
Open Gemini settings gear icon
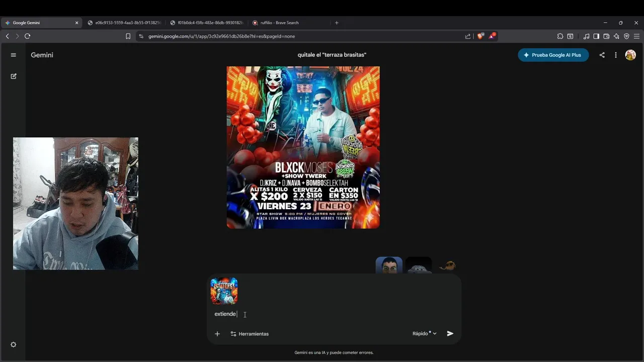point(14,345)
